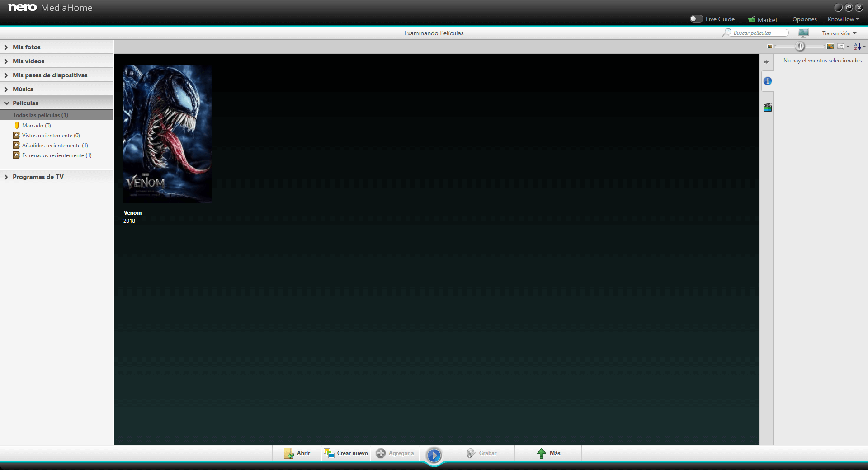868x470 pixels.
Task: Click the yellow Marcado flag icon
Action: pyautogui.click(x=17, y=125)
